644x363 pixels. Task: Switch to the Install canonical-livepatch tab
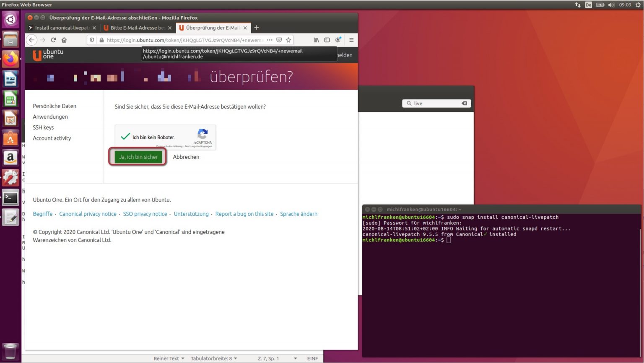[x=62, y=28]
